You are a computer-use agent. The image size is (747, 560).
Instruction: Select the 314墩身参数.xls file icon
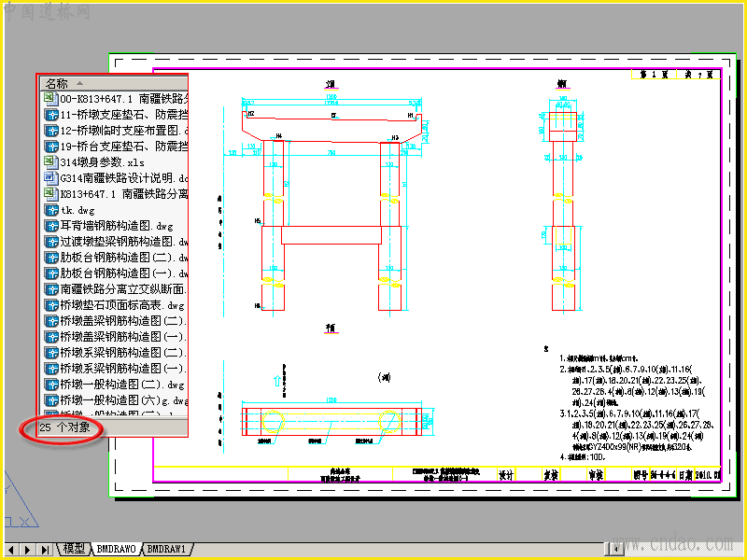point(51,162)
